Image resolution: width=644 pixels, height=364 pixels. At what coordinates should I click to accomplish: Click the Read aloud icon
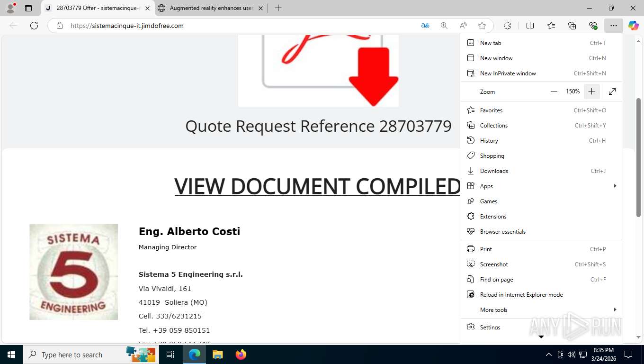463,26
